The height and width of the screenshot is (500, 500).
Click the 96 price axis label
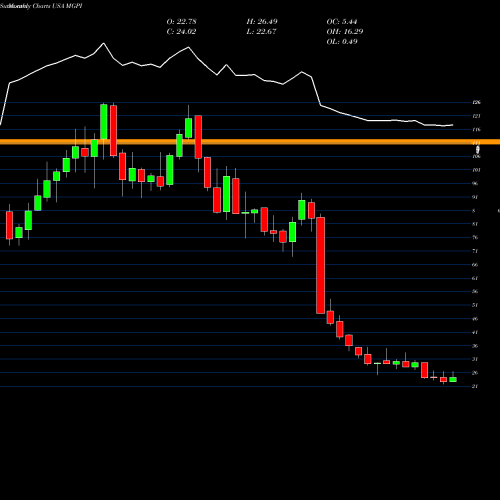pos(475,183)
